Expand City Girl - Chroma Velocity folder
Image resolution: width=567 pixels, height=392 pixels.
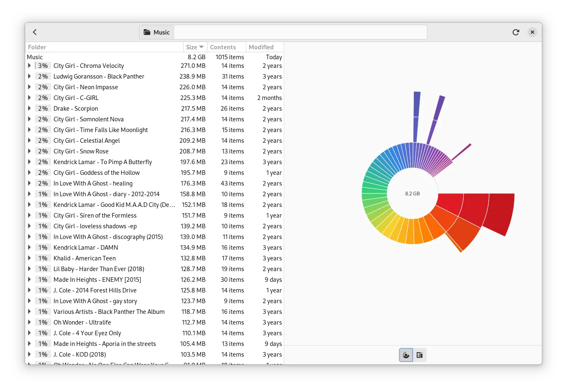(x=29, y=66)
